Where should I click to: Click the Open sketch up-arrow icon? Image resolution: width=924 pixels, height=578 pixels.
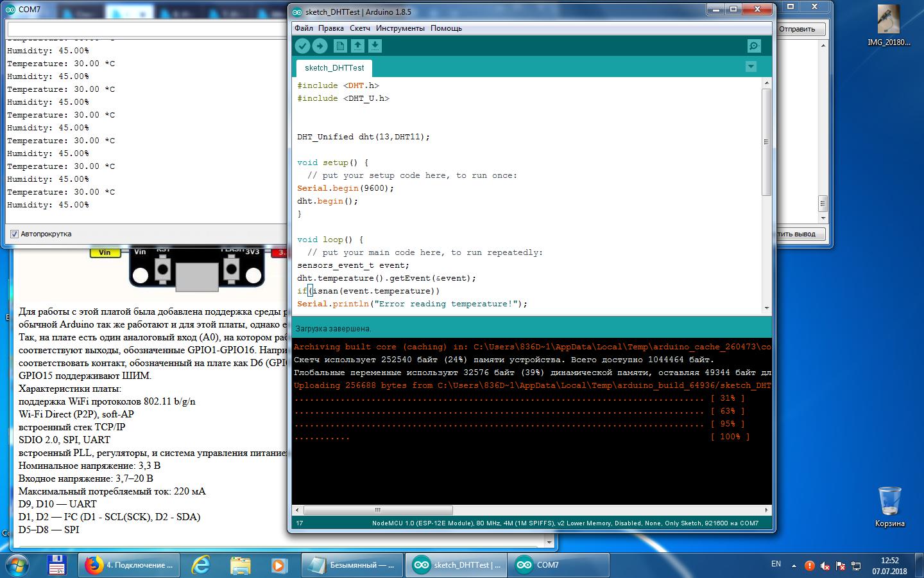357,46
